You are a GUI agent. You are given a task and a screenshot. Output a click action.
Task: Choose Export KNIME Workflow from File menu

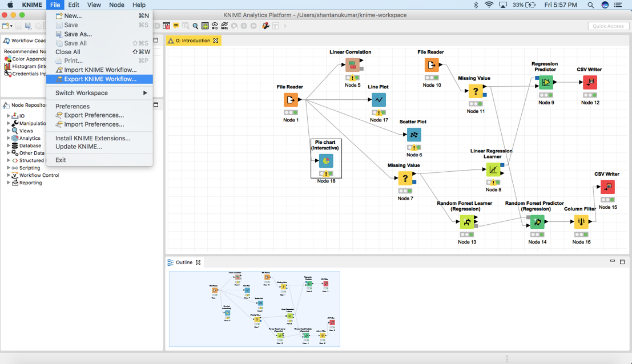100,79
